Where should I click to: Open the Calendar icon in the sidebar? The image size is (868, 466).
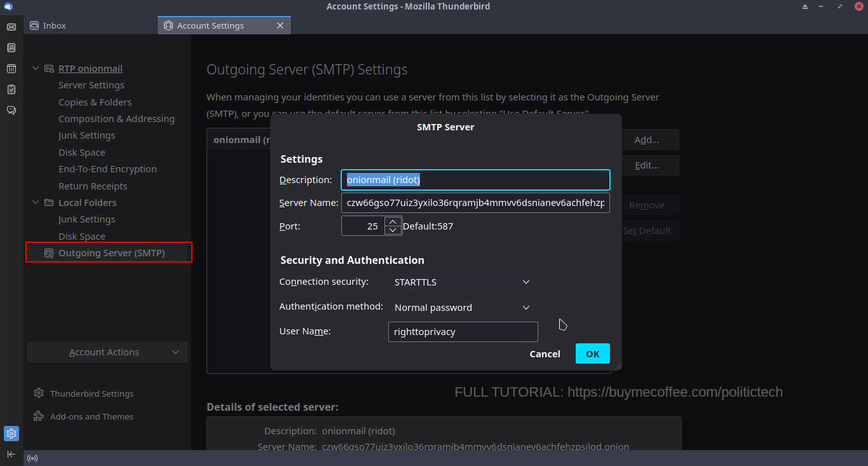pyautogui.click(x=11, y=69)
